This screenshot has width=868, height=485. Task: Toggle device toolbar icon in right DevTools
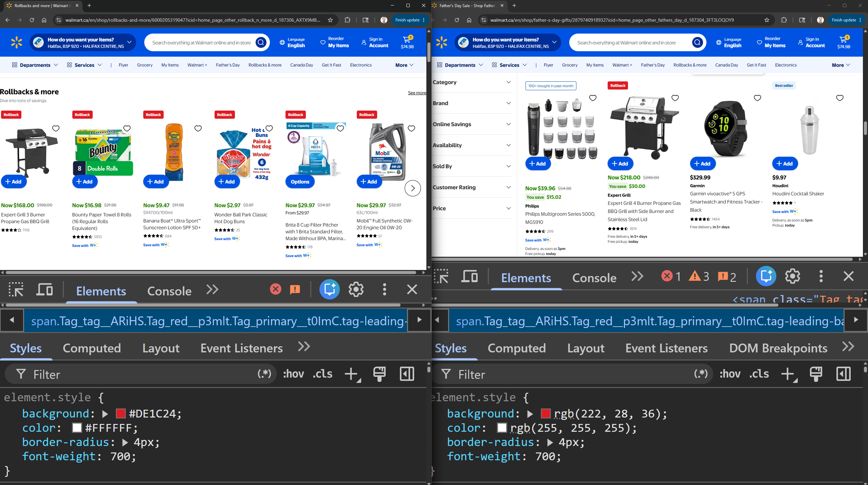tap(469, 276)
